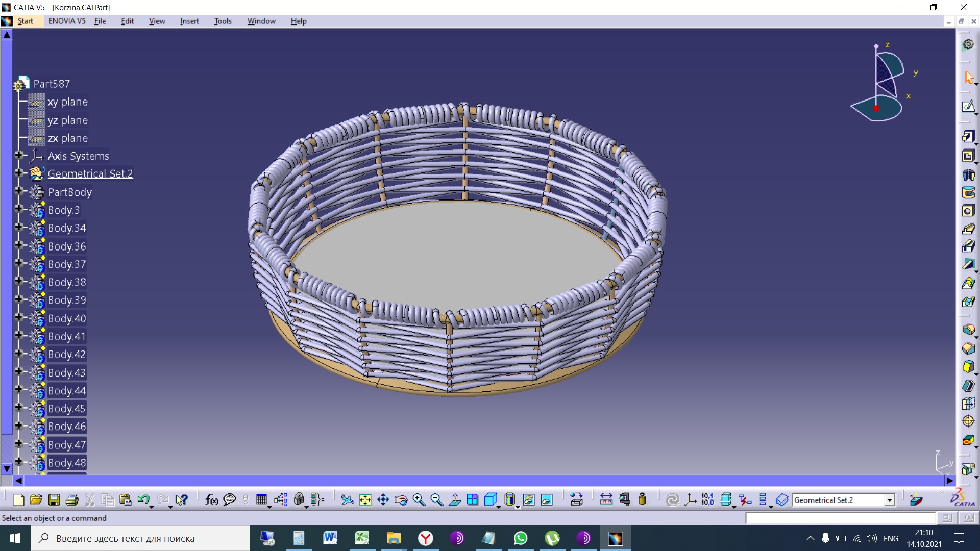Click the Apply Material weight icon
The width and height of the screenshot is (980, 551).
[x=642, y=500]
